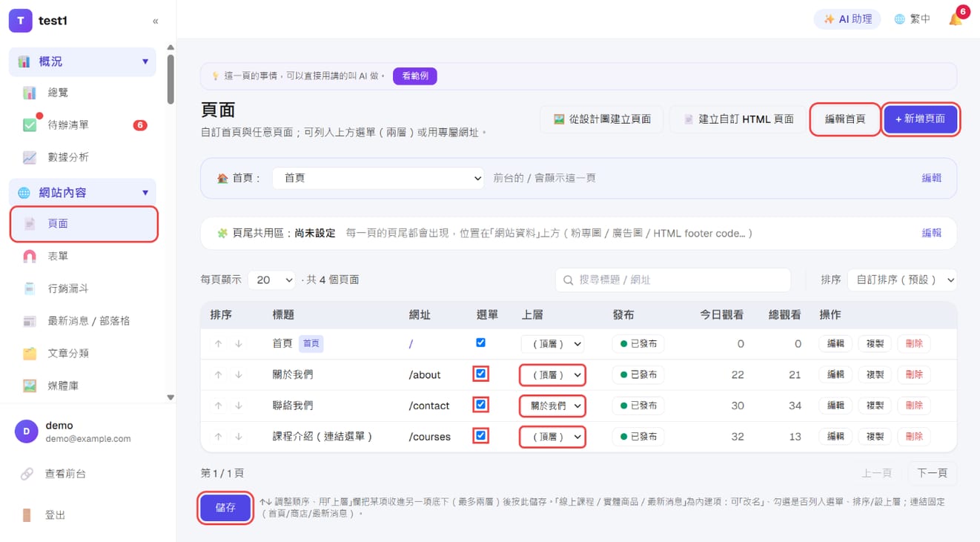Collapse the 概況 sidebar section
The image size is (980, 542).
point(145,62)
